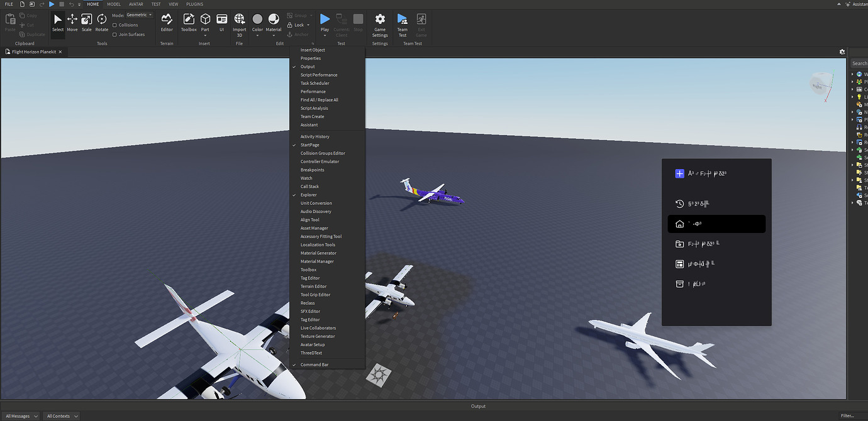Uncheck Explorer in the menu list
This screenshot has width=868, height=421.
327,195
